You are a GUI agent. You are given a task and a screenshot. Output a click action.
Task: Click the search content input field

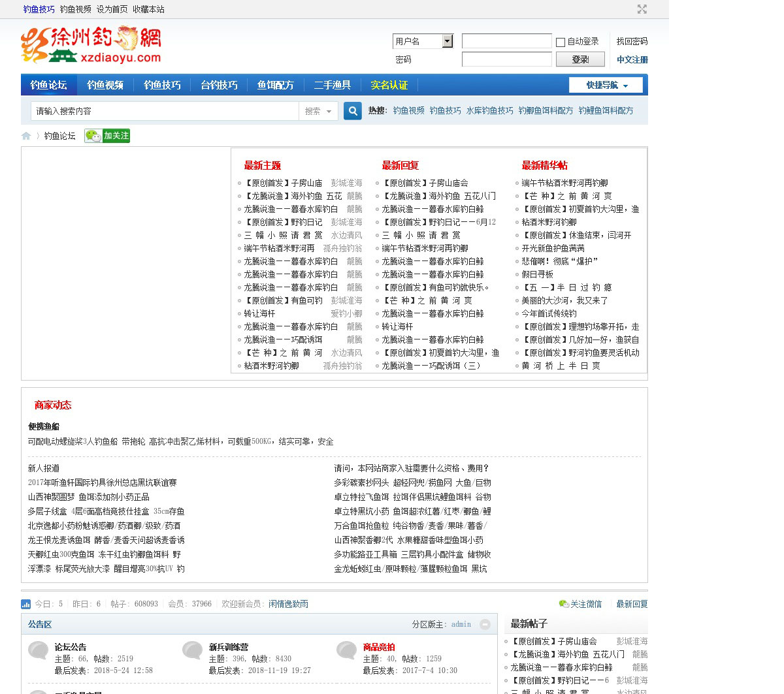165,111
